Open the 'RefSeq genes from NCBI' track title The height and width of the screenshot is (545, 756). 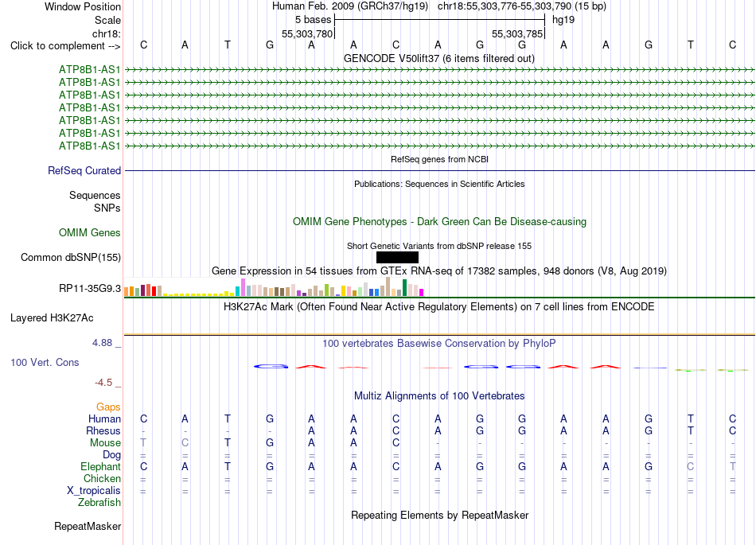point(440,159)
